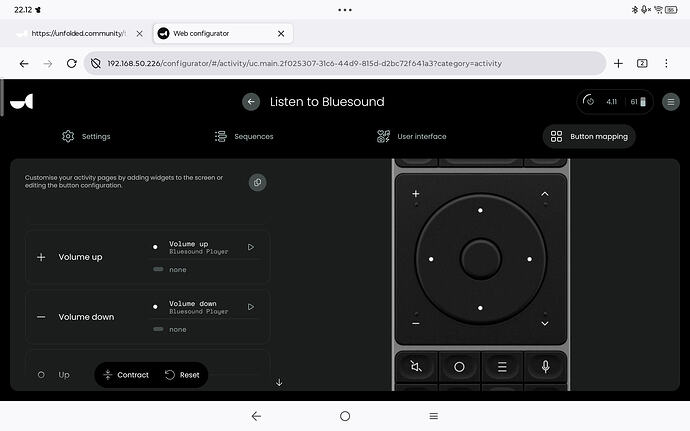The width and height of the screenshot is (690, 431).
Task: Switch to the Sequences tab
Action: point(244,136)
